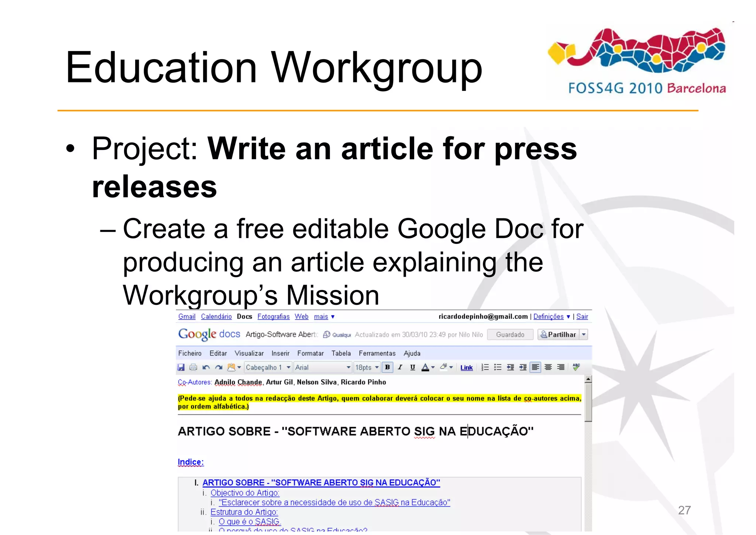Click the Guardado button
The image size is (756, 535).
click(510, 334)
